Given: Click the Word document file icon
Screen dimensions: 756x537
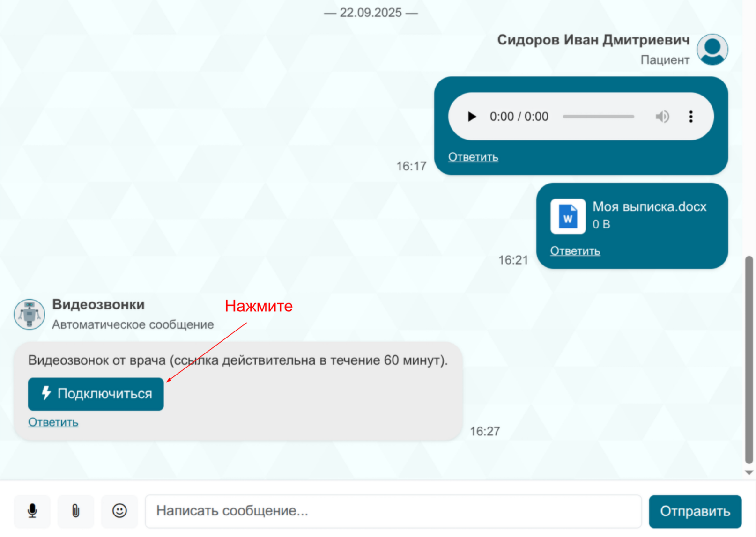Looking at the screenshot, I should click(x=568, y=216).
